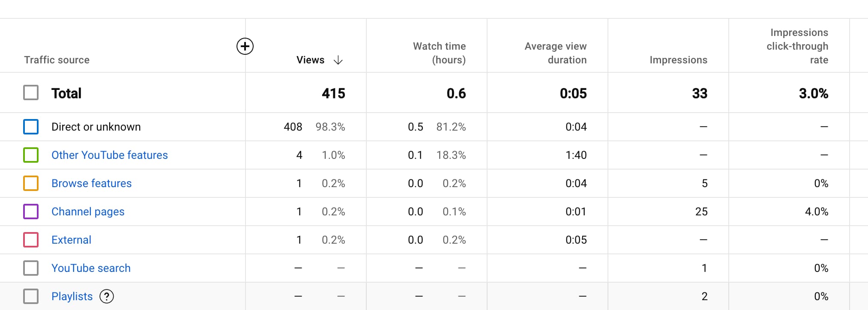The image size is (868, 310).
Task: Sort by the Views column header
Action: click(x=310, y=60)
